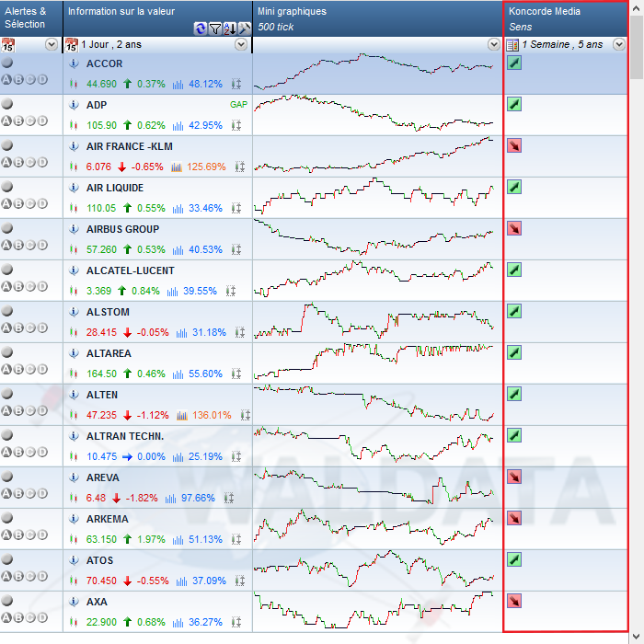This screenshot has height=644, width=644.
Task: Open the info icon for AIR FRANCE -KLM
Action: [x=74, y=146]
